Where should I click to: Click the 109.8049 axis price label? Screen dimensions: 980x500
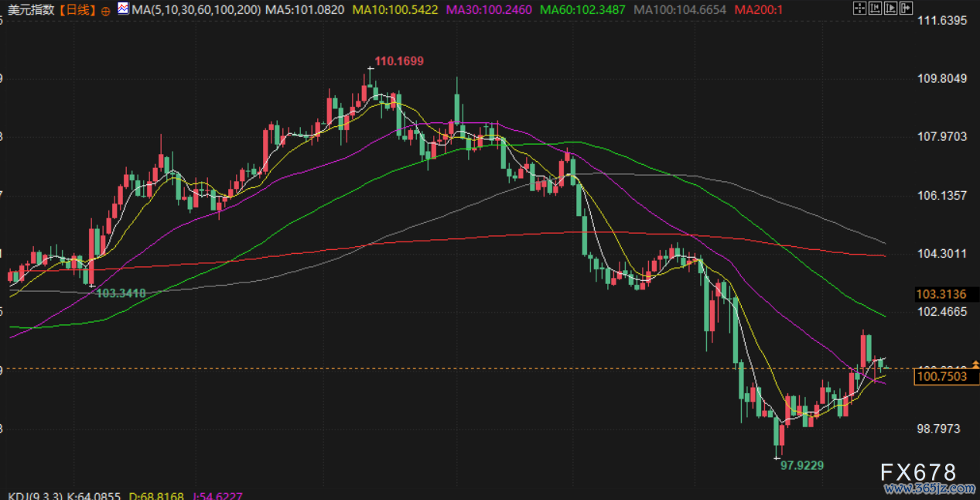point(942,78)
